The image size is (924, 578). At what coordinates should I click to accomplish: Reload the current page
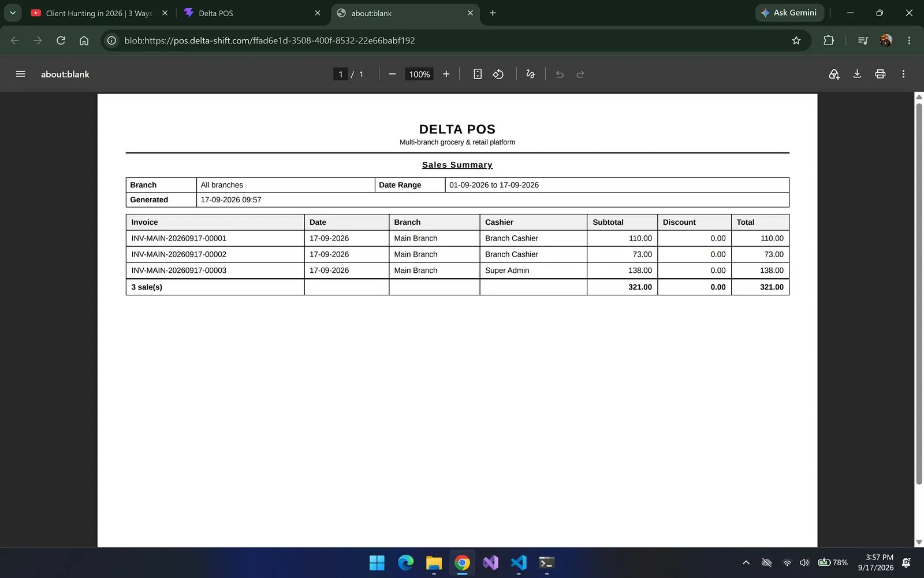[61, 40]
